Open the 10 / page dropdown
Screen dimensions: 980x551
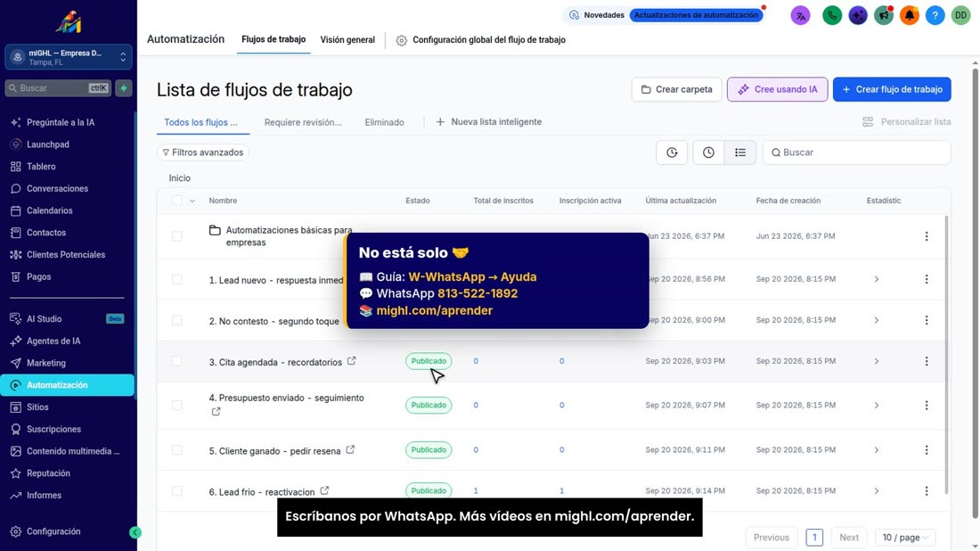[905, 538]
